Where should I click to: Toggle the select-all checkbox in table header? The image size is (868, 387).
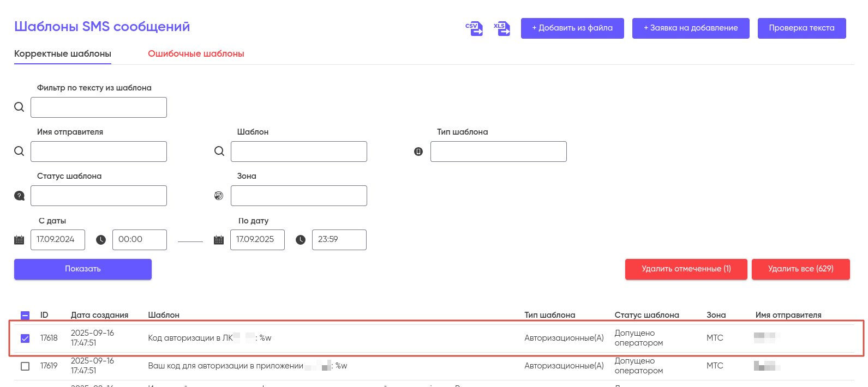tap(25, 316)
